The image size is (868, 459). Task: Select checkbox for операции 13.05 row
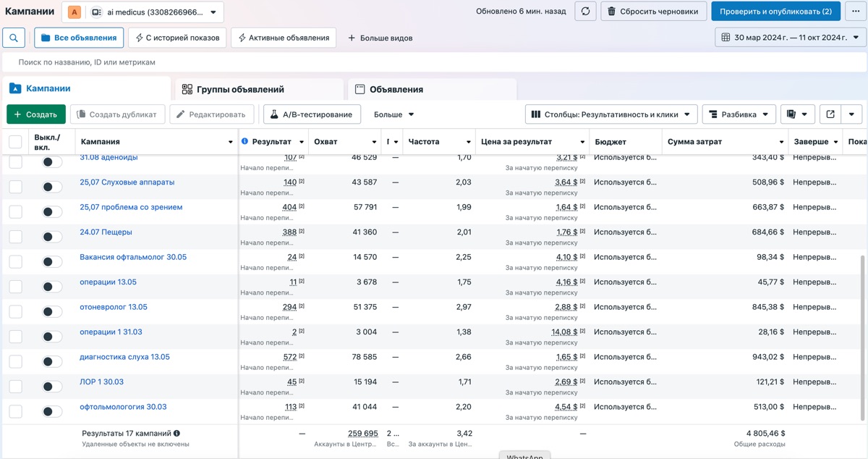pos(15,287)
